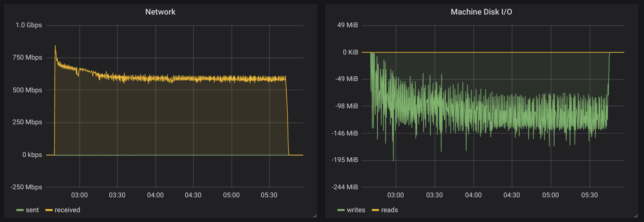Click the 04:30 tick on Network chart
This screenshot has height=222, width=644.
(x=193, y=195)
